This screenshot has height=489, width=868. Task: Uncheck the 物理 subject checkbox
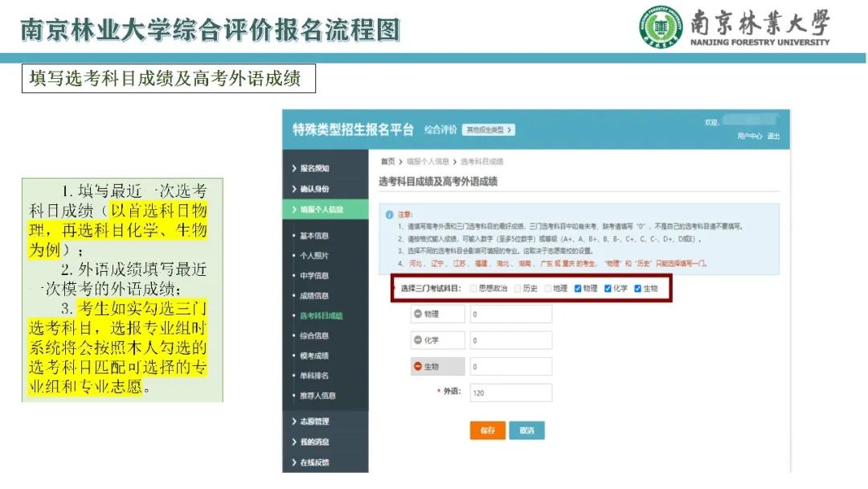click(578, 289)
